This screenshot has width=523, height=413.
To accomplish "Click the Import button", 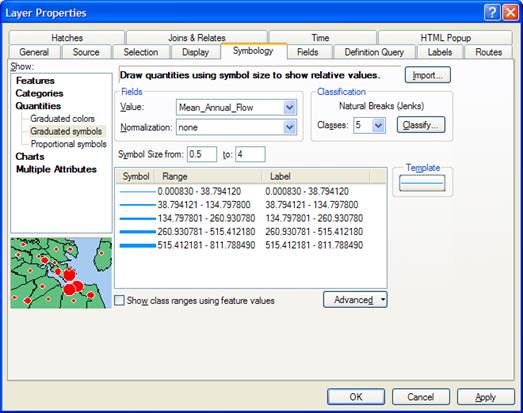I will pyautogui.click(x=428, y=75).
